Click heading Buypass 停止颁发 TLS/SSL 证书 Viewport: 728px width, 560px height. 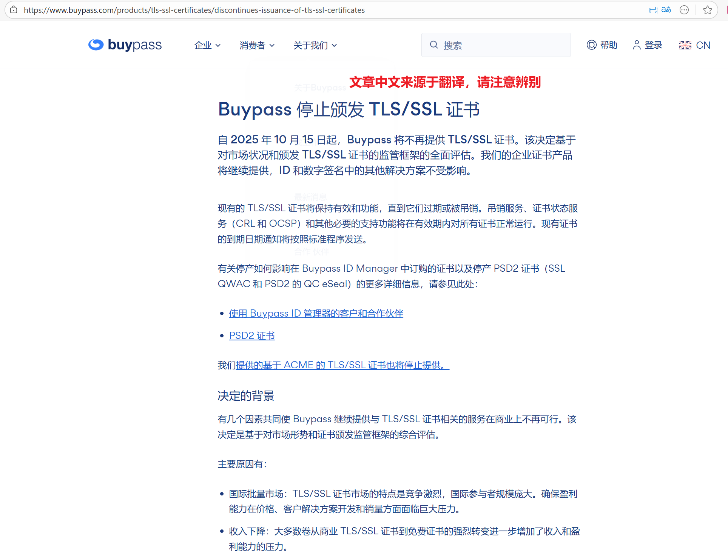349,109
